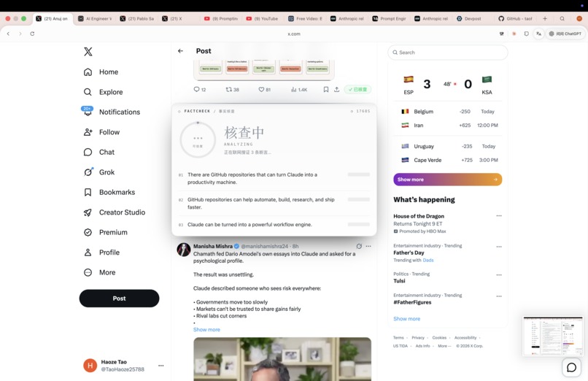Open a new browser tab with plus
Image resolution: width=588 pixels, height=381 pixels.
click(545, 18)
